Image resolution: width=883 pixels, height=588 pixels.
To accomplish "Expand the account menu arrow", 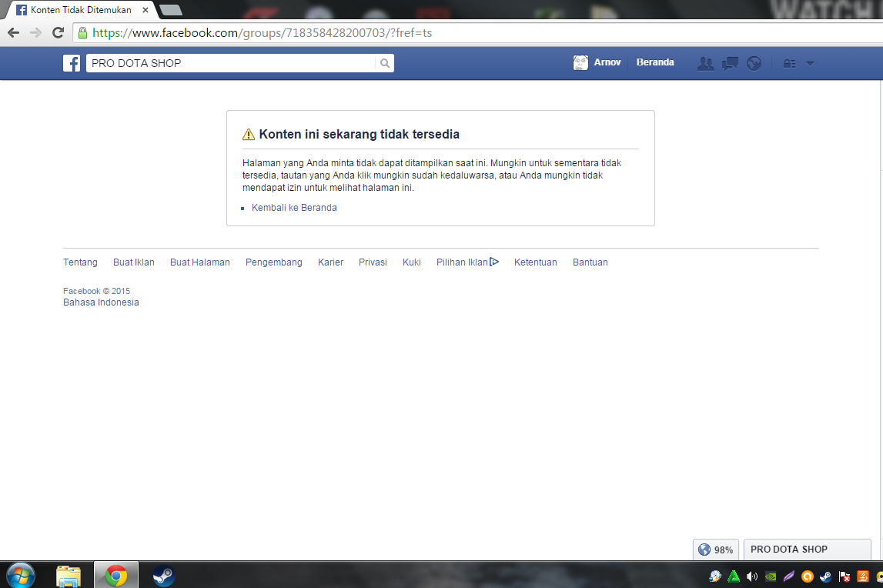I will [811, 64].
